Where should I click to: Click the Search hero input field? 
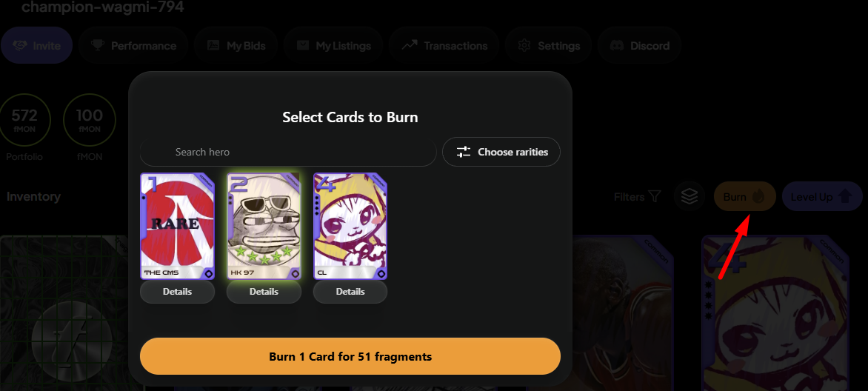pyautogui.click(x=288, y=152)
